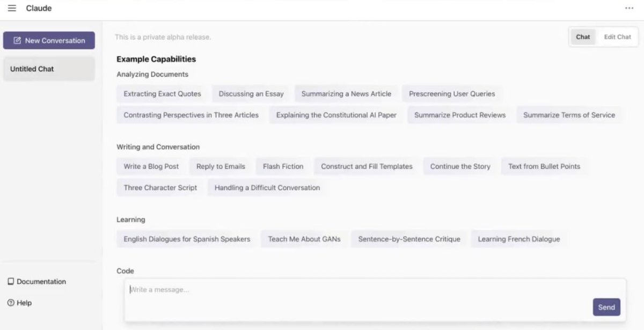Choose Continue the Story example

point(460,166)
